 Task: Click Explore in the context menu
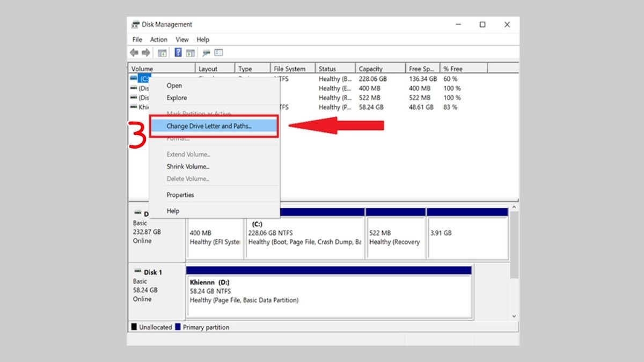click(177, 98)
